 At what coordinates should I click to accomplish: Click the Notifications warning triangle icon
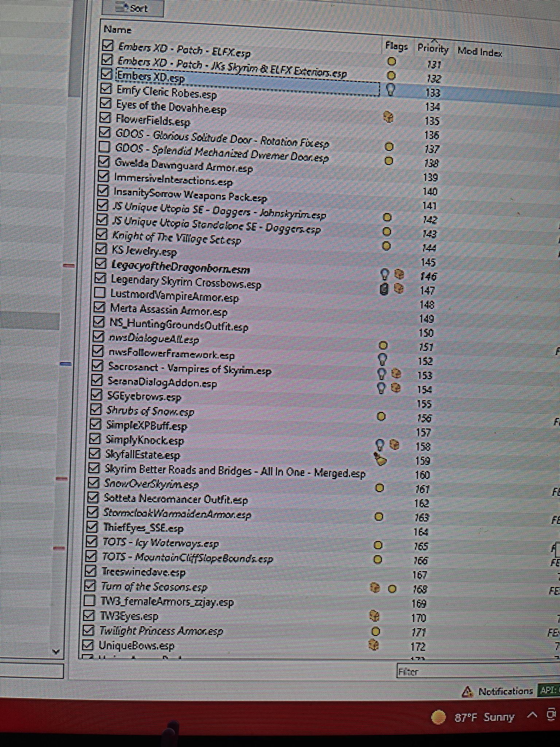467,692
